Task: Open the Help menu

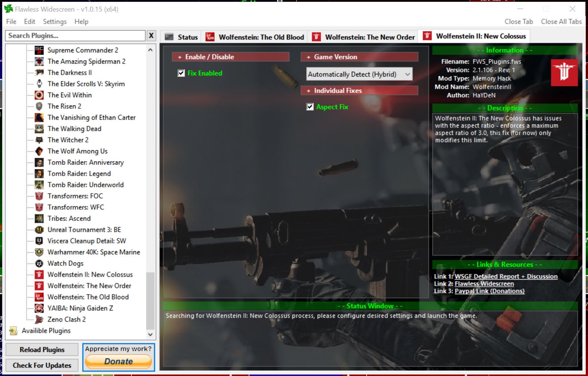Action: (x=81, y=22)
